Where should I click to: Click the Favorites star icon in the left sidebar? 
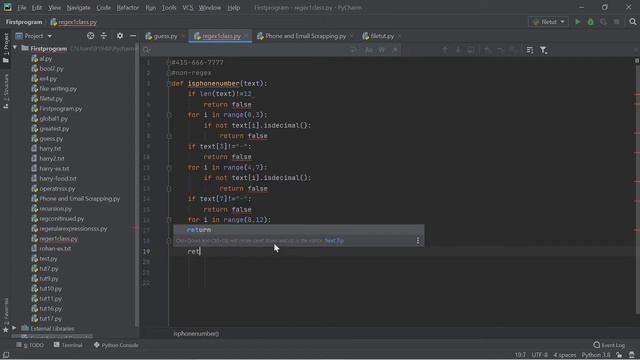6,329
